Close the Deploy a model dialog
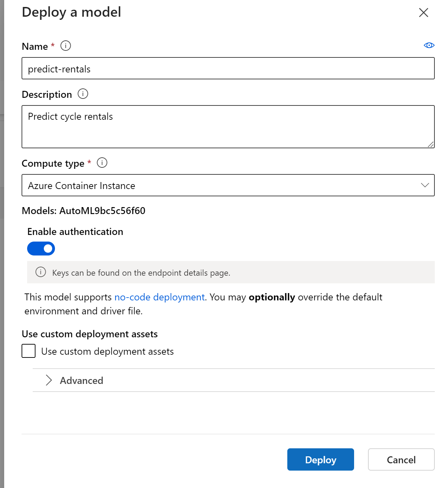This screenshot has width=448, height=488. (x=423, y=13)
